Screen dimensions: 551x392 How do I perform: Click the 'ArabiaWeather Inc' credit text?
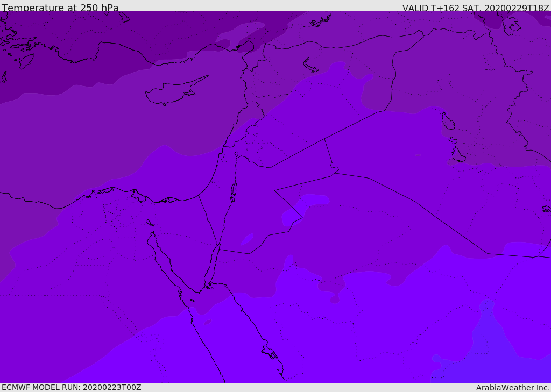coord(513,388)
